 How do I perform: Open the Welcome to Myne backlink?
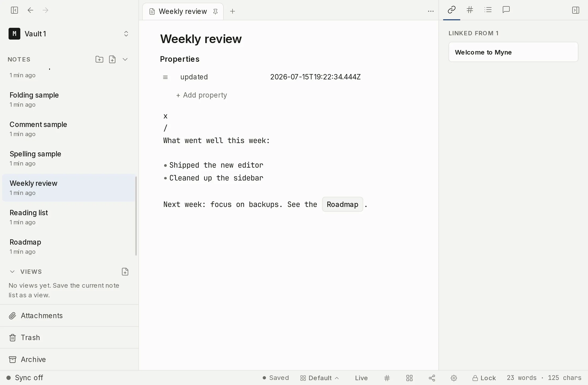(513, 52)
